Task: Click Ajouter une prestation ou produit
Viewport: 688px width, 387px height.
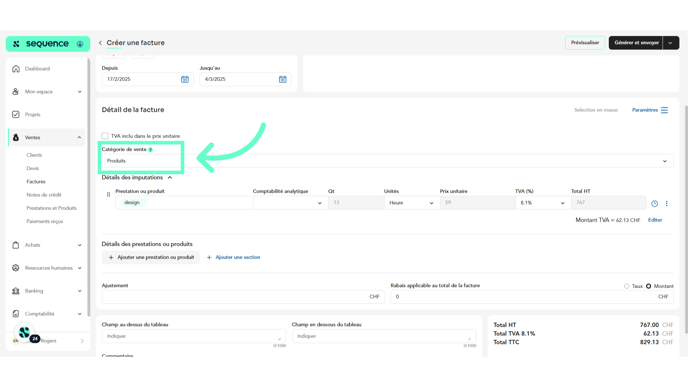Action: coord(151,257)
